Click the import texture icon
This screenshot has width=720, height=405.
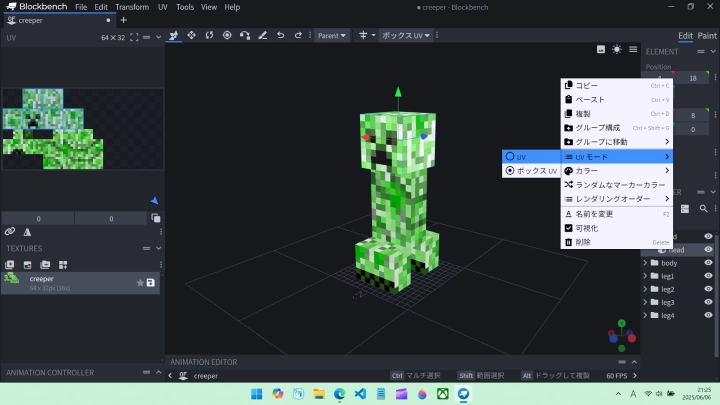click(10, 264)
